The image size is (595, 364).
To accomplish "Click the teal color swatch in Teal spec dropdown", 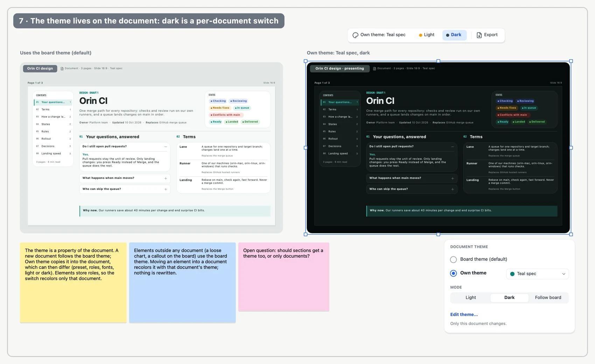I will 512,274.
